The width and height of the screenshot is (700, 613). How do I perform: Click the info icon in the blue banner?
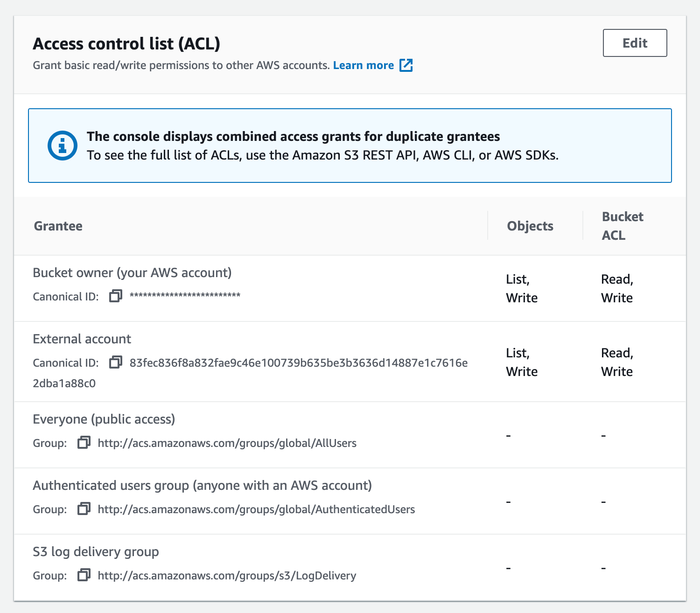[x=62, y=146]
